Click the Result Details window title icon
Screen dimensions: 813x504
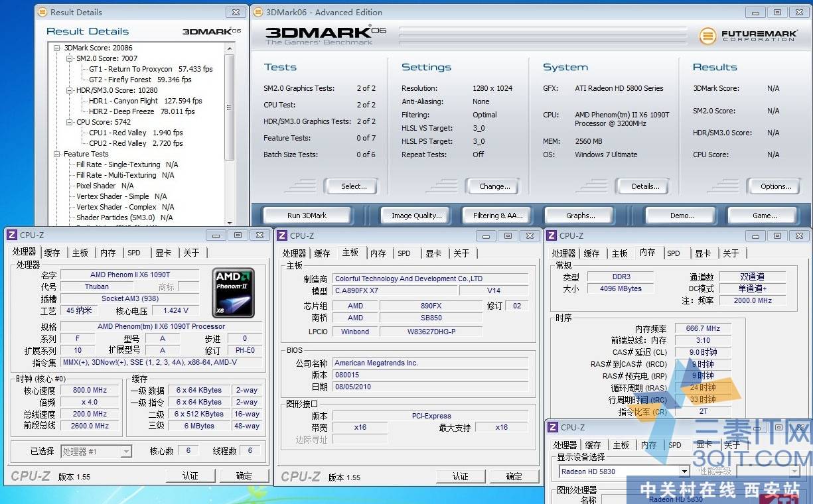pos(42,12)
